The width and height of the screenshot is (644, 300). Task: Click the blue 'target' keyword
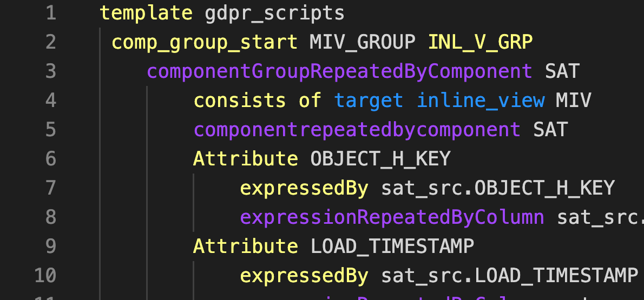click(369, 101)
